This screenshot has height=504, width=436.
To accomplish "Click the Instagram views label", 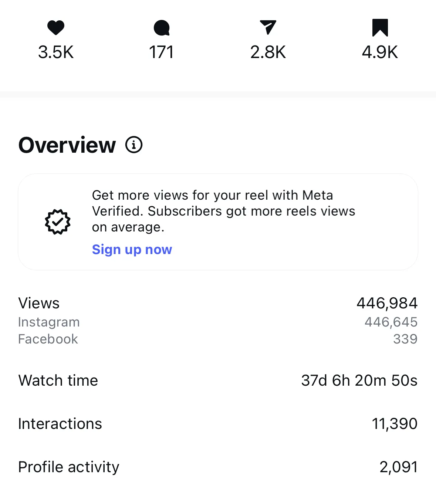I will point(49,322).
